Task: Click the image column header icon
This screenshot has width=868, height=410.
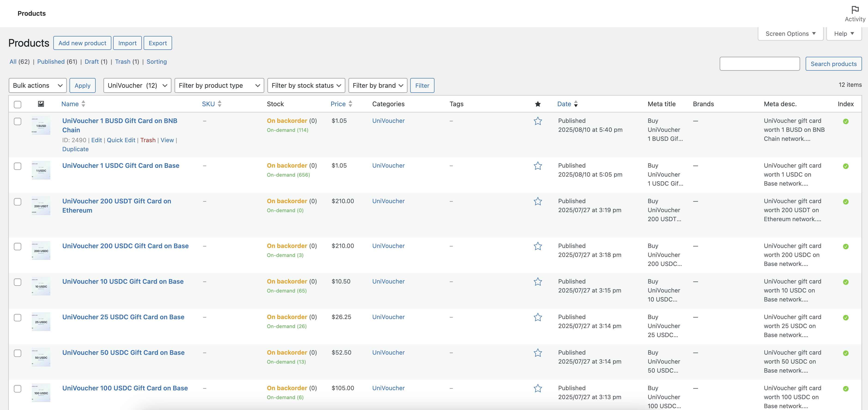Action: click(41, 104)
